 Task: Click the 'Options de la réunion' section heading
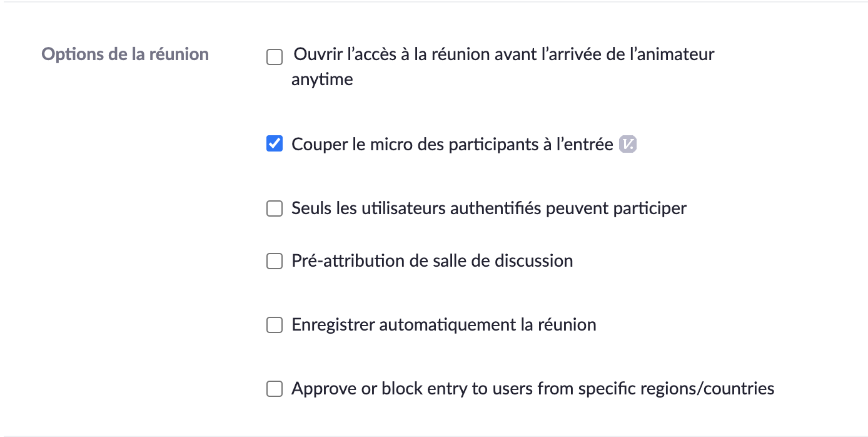(x=125, y=54)
